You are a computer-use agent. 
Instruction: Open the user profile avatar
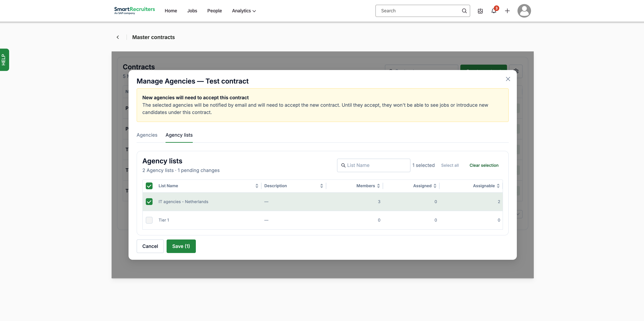[524, 11]
